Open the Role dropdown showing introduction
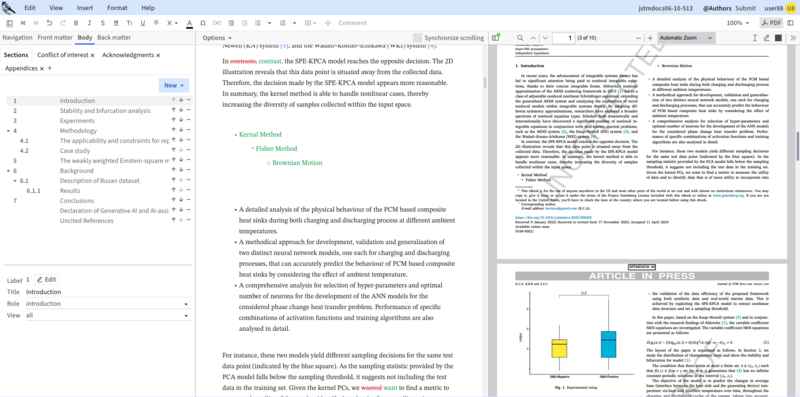The image size is (800, 397). [108, 304]
